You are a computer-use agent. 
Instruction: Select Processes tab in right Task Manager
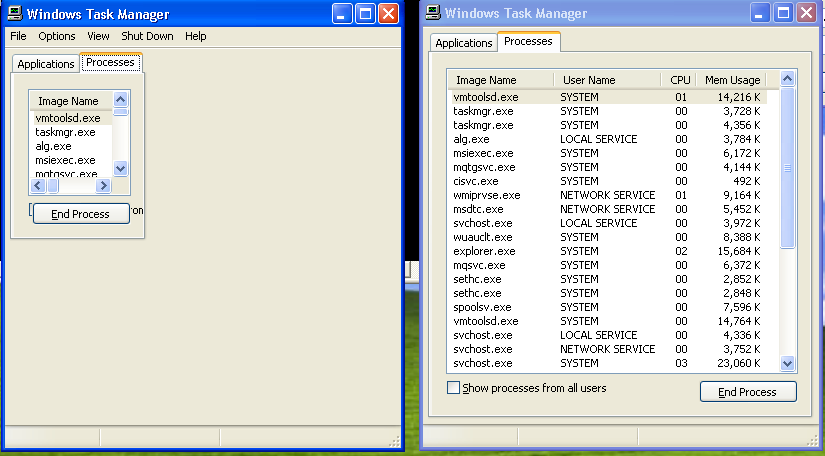click(x=528, y=42)
